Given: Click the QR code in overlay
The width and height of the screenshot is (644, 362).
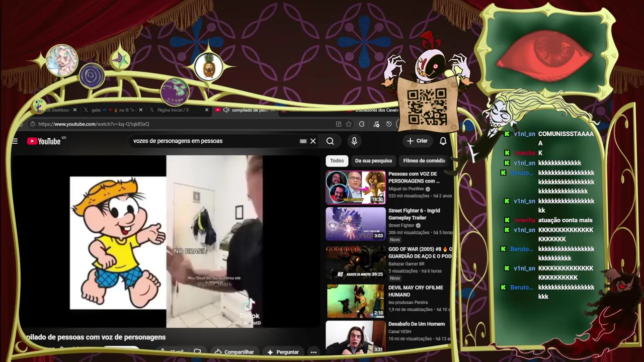Looking at the screenshot, I should 427,107.
